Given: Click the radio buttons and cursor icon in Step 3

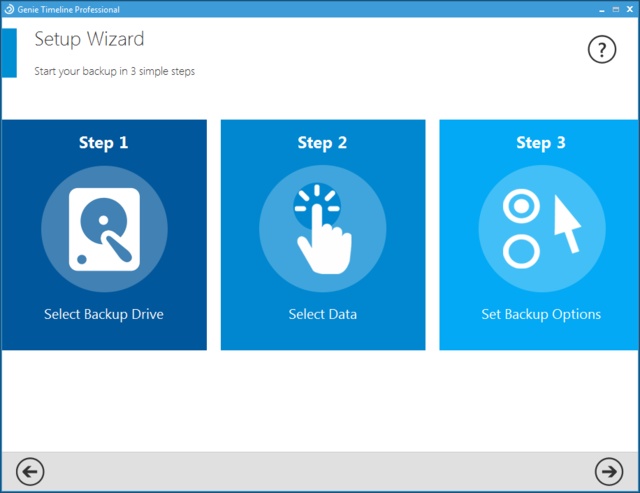Looking at the screenshot, I should pos(541,230).
